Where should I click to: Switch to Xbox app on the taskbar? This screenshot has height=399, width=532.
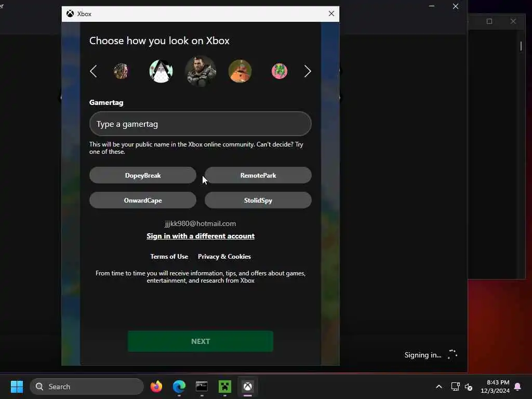(x=248, y=387)
